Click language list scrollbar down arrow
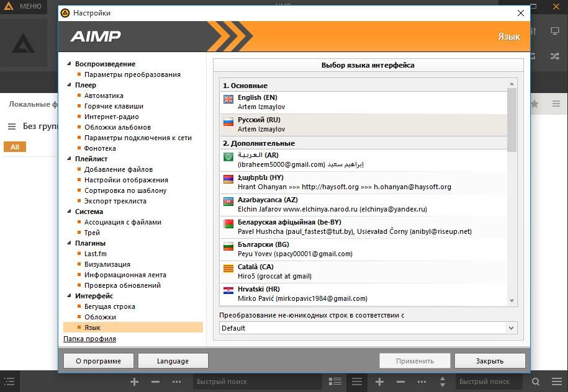568x392 pixels. (x=512, y=300)
